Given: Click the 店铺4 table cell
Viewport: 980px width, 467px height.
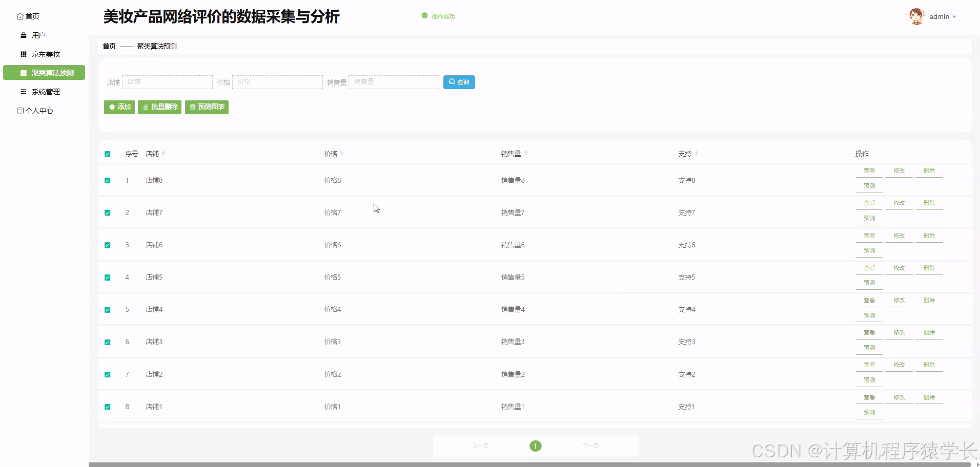Looking at the screenshot, I should (154, 310).
